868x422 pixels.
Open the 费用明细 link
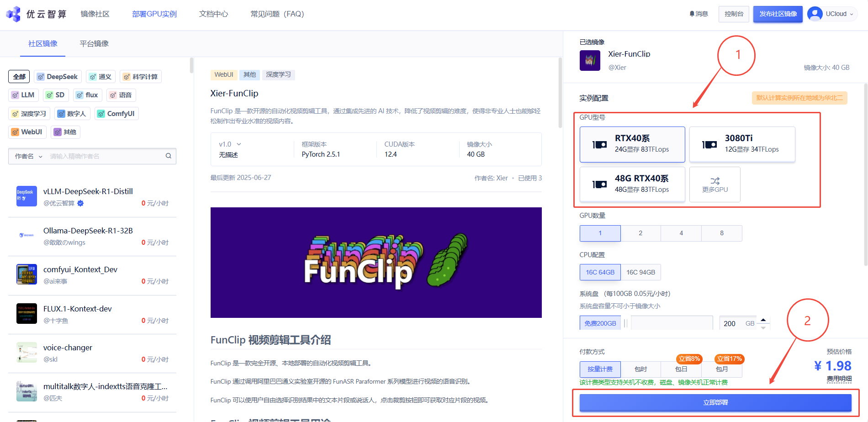click(839, 379)
